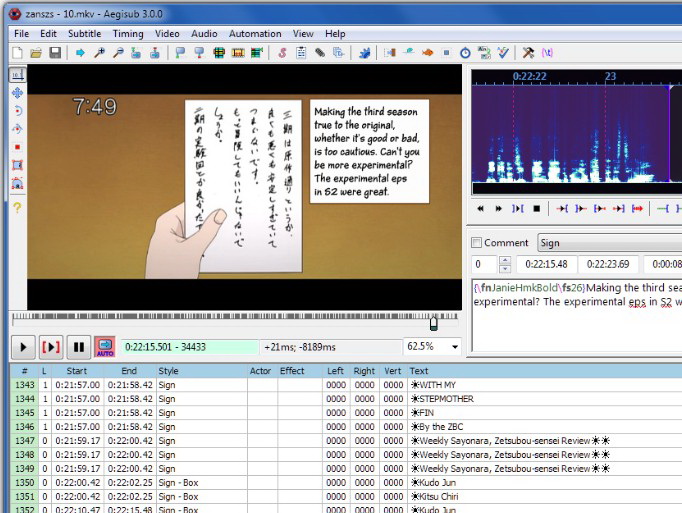Open the Sign style dropdown

tap(610, 243)
